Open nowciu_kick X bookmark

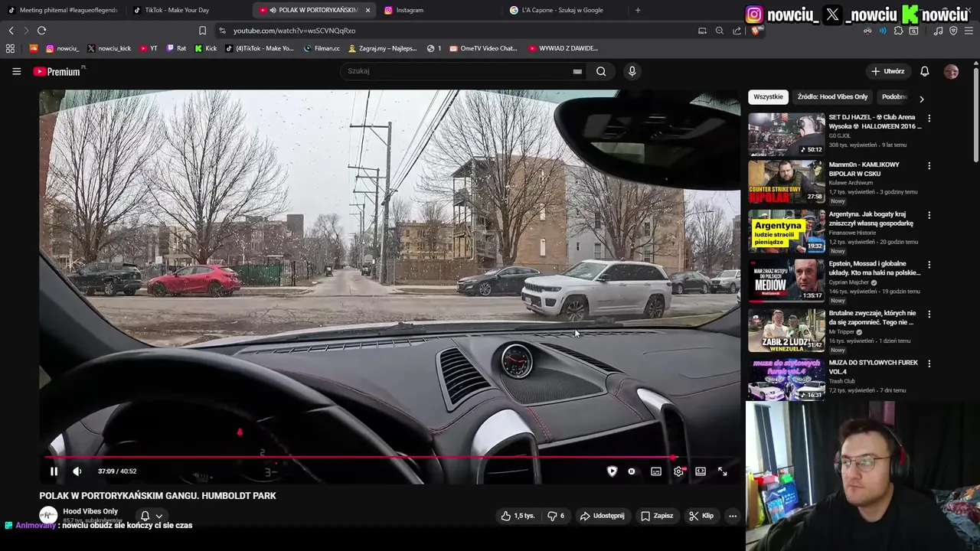(x=109, y=48)
